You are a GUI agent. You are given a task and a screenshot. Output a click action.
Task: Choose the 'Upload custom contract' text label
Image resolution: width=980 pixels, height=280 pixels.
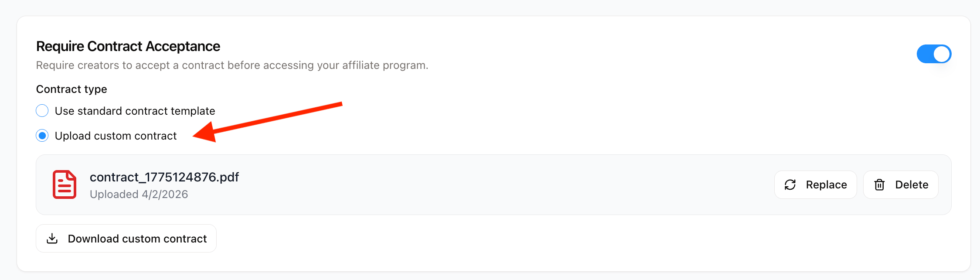click(x=116, y=136)
